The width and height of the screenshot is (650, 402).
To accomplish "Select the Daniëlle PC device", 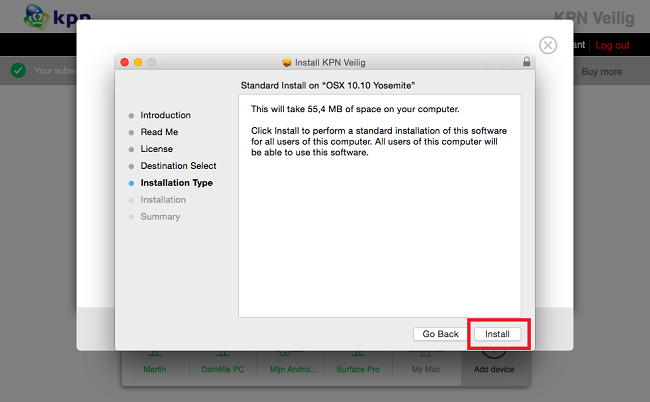I will click(x=223, y=367).
